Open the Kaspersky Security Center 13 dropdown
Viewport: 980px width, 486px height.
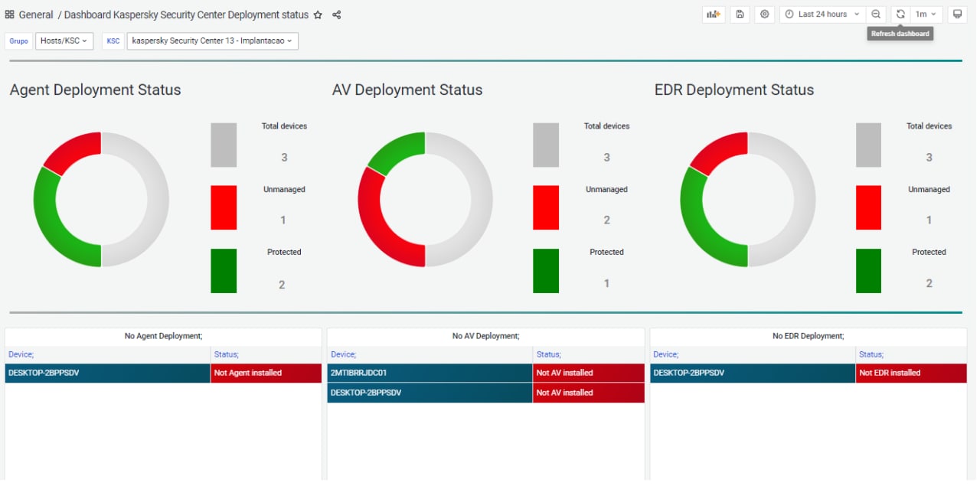[212, 41]
